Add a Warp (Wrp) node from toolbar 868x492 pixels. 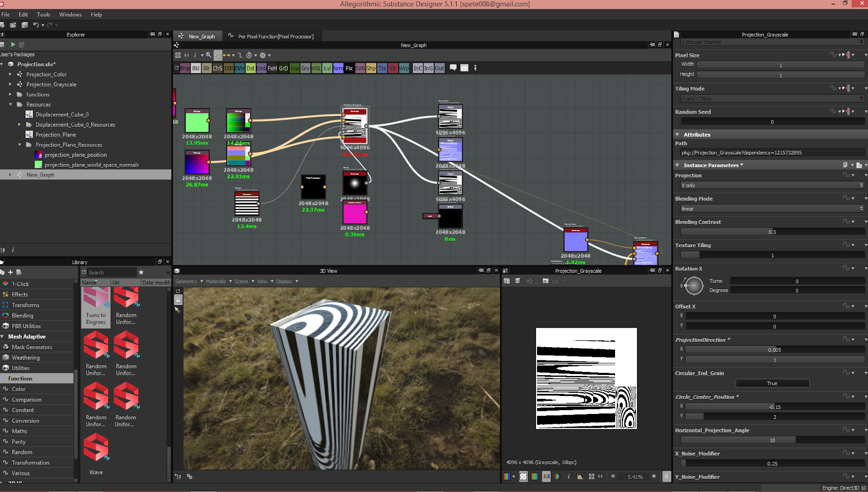pyautogui.click(x=404, y=68)
